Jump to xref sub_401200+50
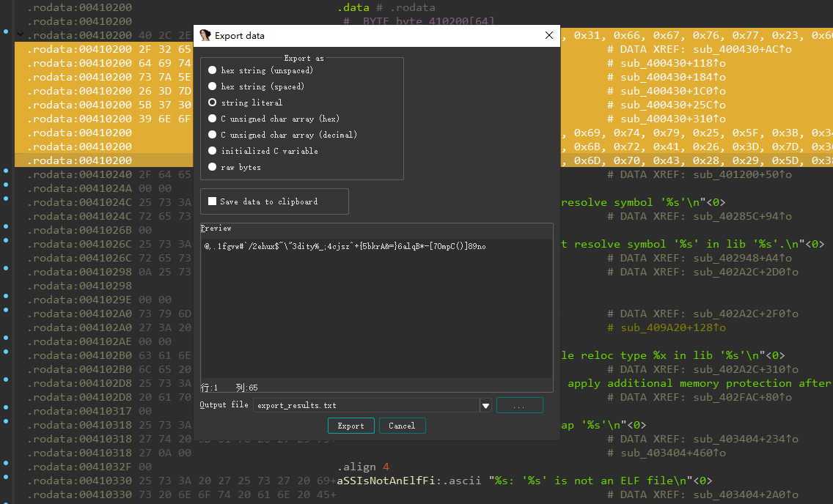 coord(742,174)
